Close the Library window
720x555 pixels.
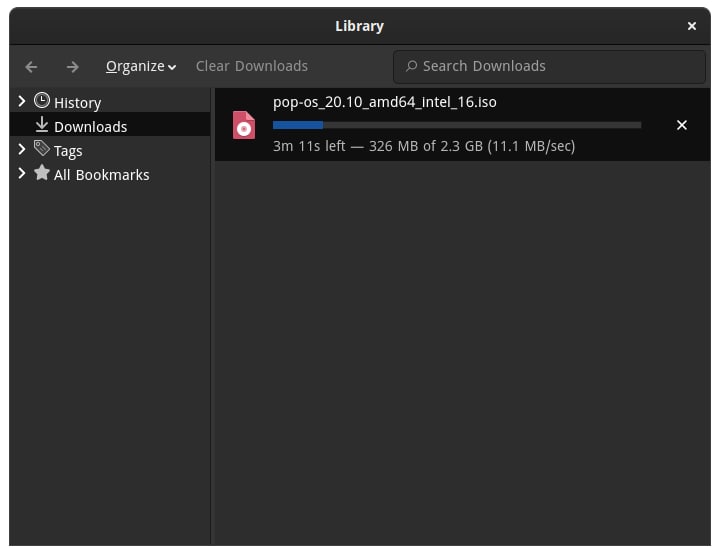pyautogui.click(x=692, y=26)
